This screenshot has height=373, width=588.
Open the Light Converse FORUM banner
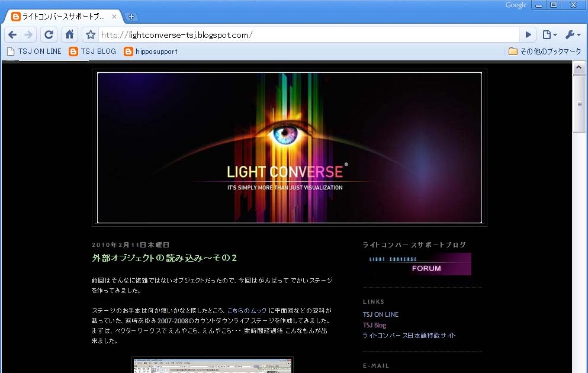(417, 264)
